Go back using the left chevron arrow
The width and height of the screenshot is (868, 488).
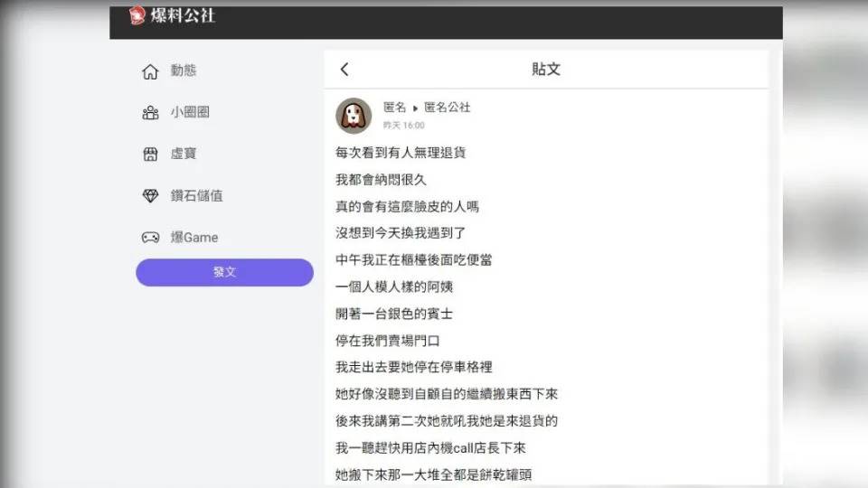(x=344, y=70)
